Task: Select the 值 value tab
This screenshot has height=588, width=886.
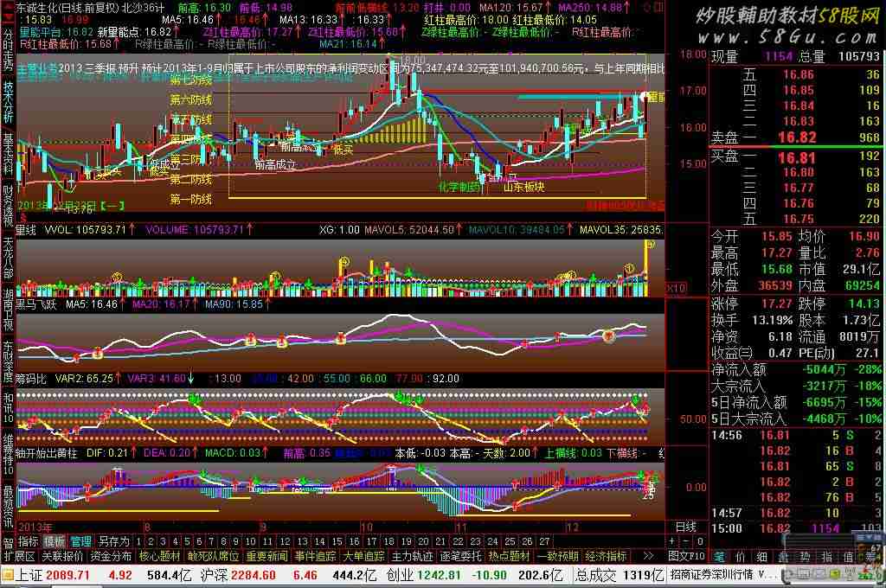Action: 848,557
